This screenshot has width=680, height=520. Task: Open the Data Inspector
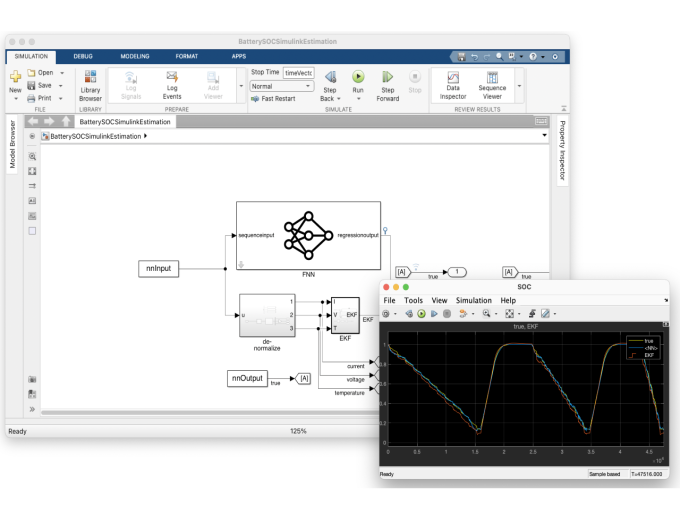click(453, 85)
